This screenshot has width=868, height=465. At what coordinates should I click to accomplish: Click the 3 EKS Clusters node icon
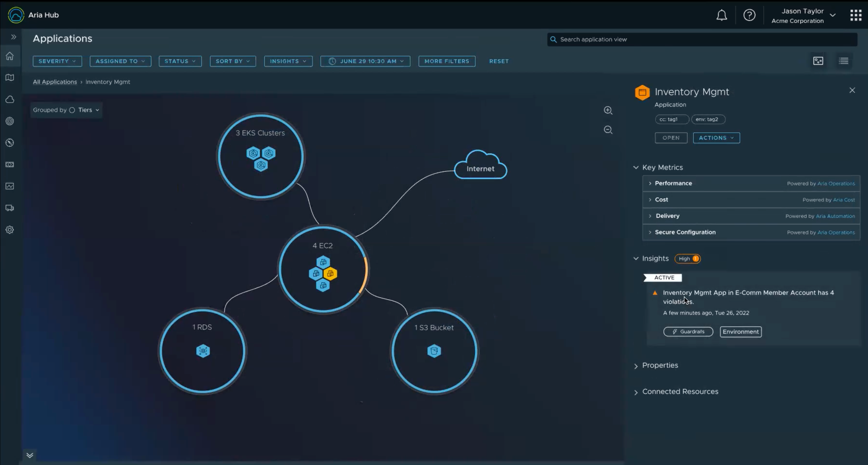coord(260,158)
